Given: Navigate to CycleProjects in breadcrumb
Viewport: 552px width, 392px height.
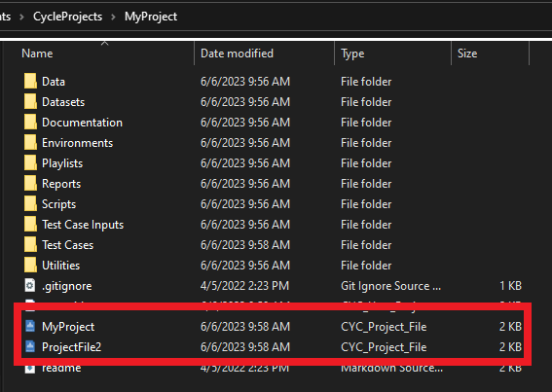Looking at the screenshot, I should (x=67, y=17).
